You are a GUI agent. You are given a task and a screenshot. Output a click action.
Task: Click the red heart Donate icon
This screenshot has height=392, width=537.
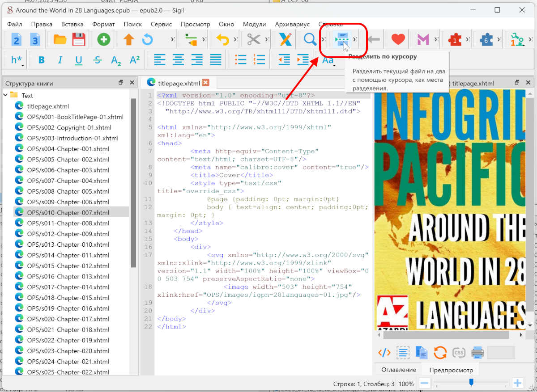coord(398,40)
